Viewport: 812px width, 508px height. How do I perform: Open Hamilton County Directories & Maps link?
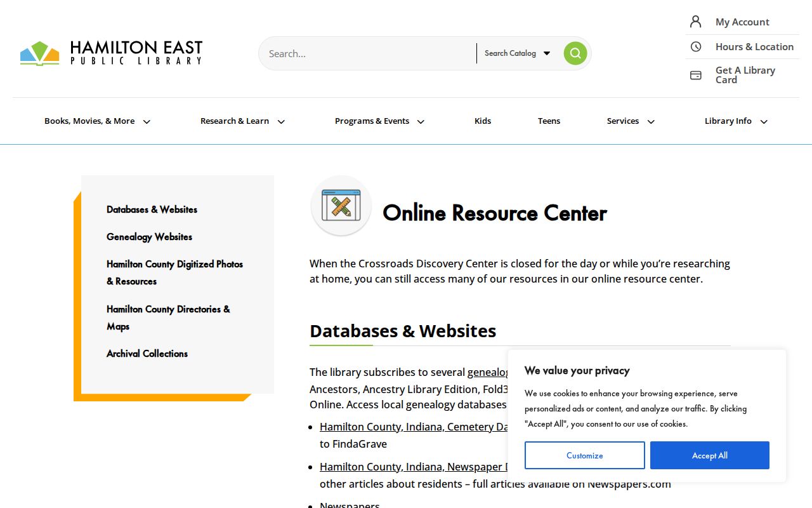point(168,317)
